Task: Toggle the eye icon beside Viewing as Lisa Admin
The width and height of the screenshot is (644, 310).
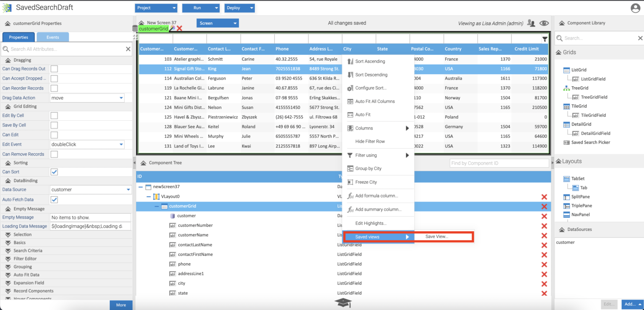Action: click(x=544, y=23)
